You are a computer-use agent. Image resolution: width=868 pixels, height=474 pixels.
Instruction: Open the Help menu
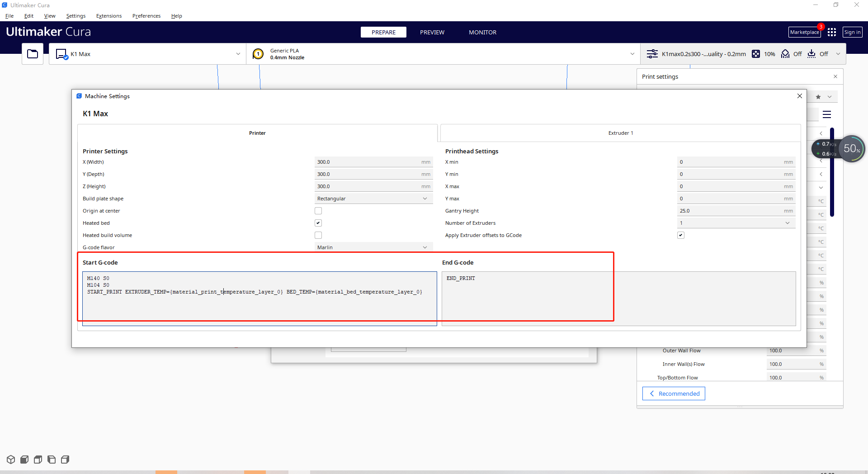177,16
